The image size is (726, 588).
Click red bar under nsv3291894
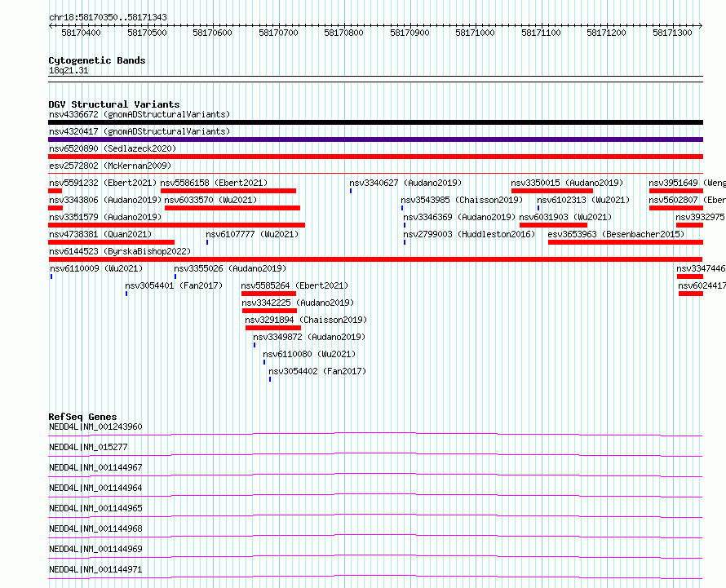pos(273,328)
